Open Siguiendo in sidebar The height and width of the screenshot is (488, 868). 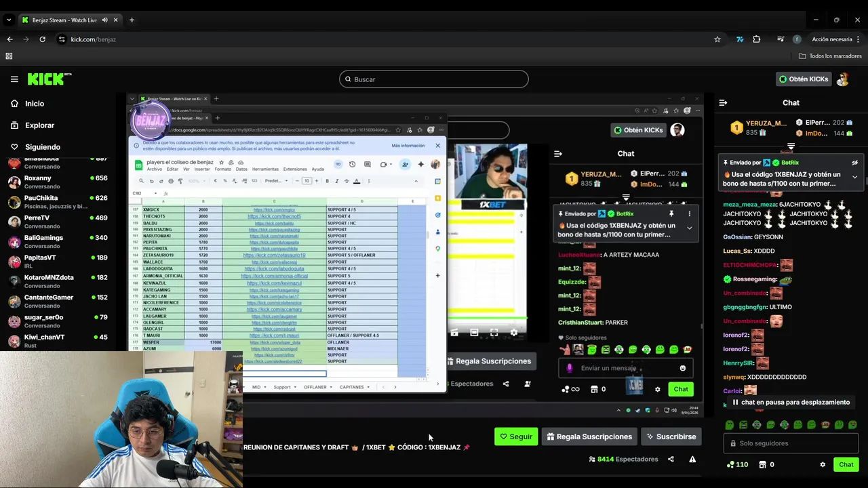coord(42,147)
